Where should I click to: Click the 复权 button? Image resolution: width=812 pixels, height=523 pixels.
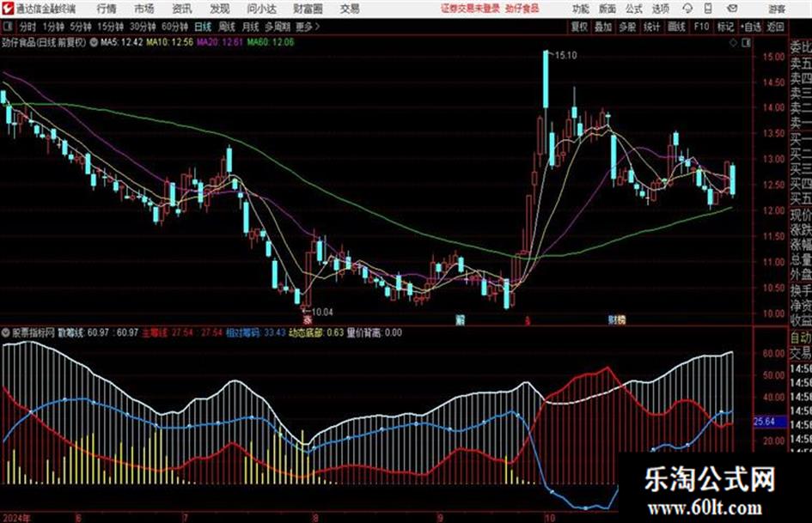(579, 27)
